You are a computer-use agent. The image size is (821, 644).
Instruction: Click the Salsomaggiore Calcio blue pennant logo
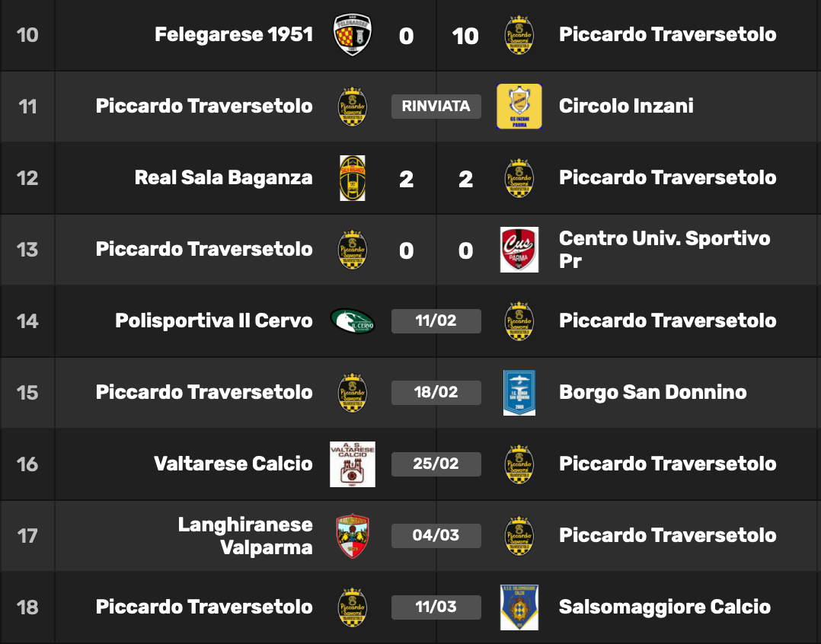point(519,607)
